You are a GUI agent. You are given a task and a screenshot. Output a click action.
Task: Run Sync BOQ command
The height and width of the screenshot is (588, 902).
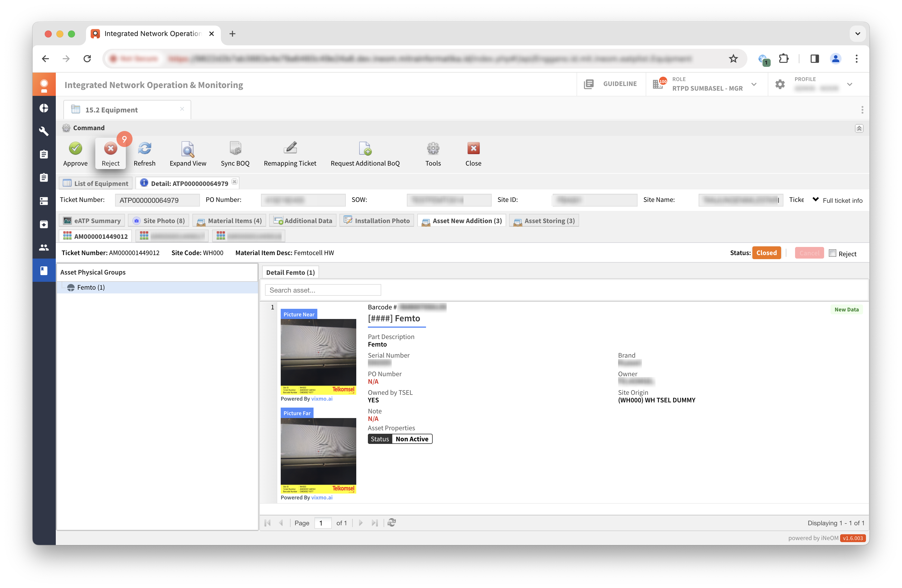tap(235, 154)
